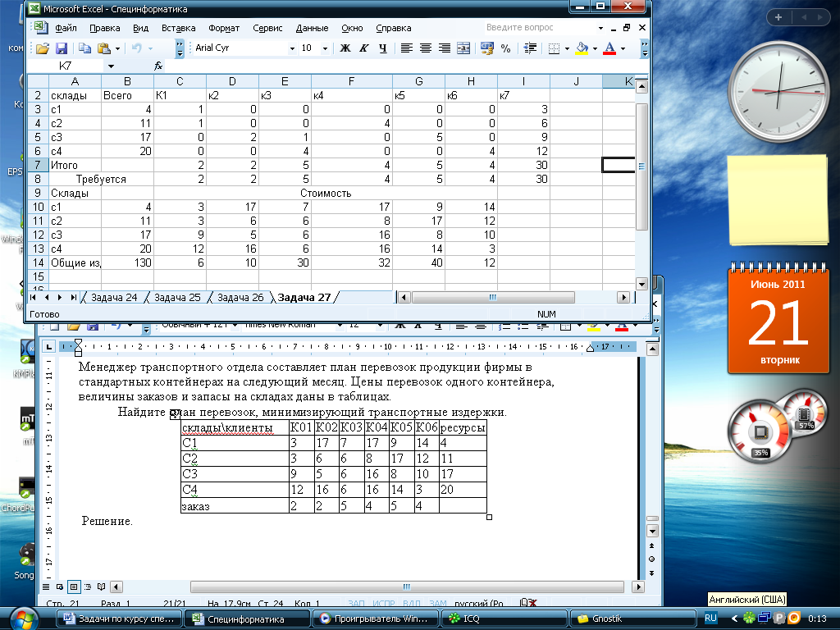Screen dimensions: 840x630
Task: Open the Правка menu in Excel
Action: tap(104, 28)
